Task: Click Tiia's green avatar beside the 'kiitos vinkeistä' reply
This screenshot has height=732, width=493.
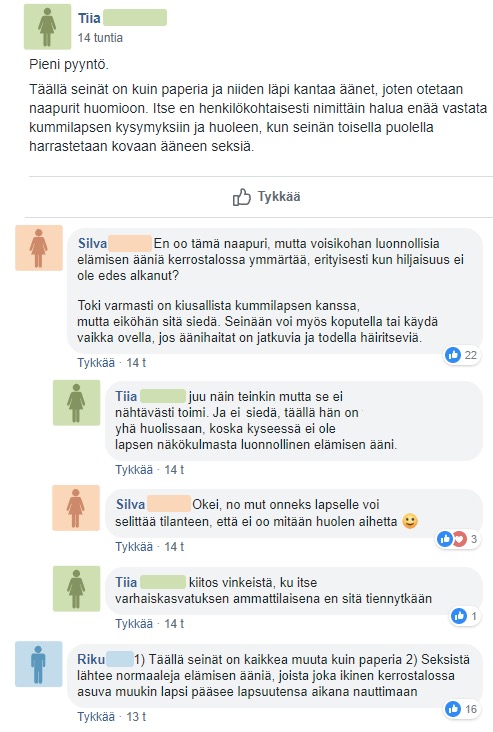Action: (77, 589)
